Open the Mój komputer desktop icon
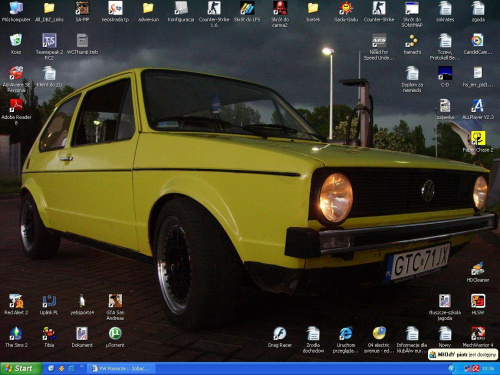 point(16,8)
